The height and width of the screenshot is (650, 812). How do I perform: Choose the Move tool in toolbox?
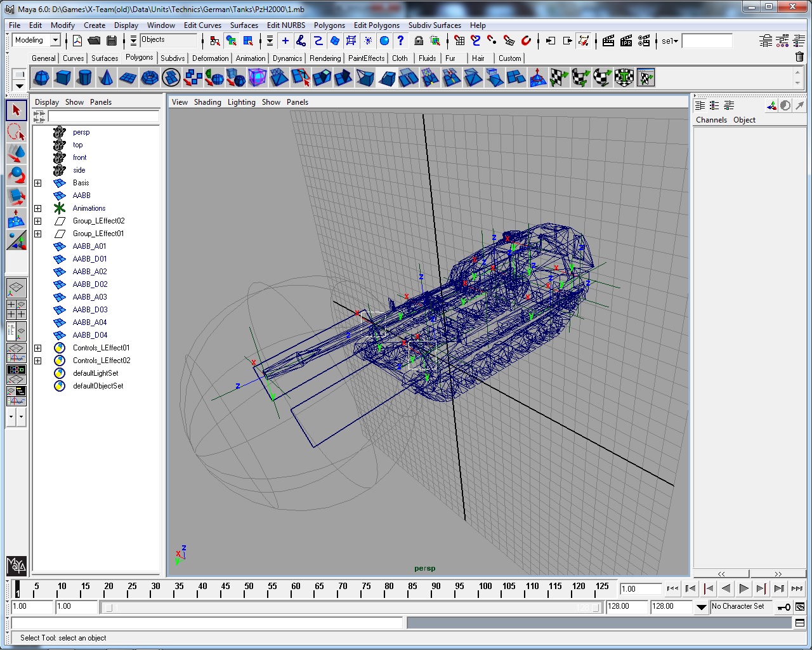[x=16, y=154]
